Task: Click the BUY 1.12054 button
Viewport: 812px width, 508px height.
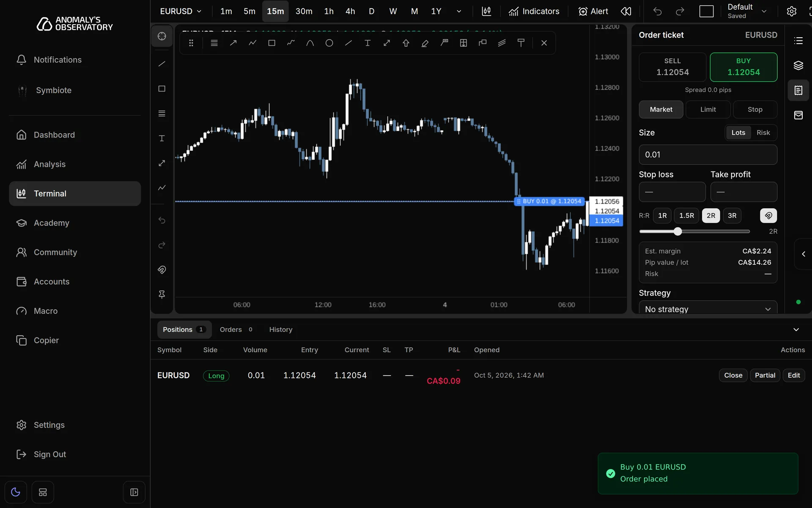Action: [x=743, y=67]
